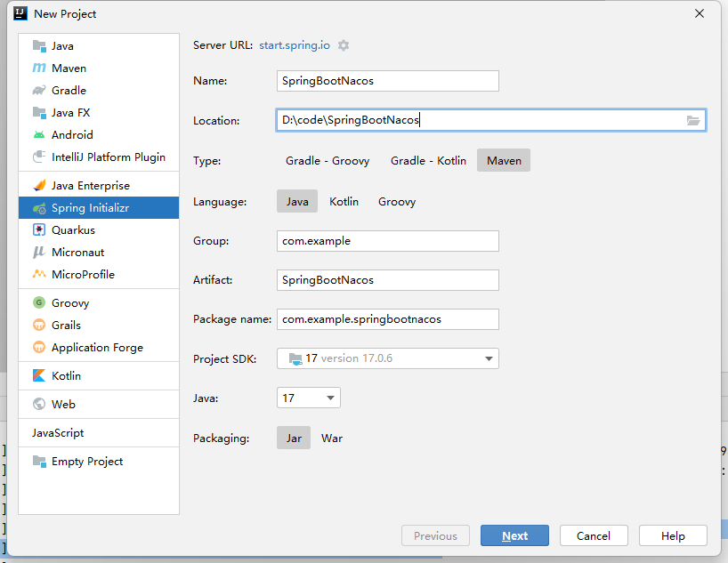Select War packaging
The image size is (728, 563).
[332, 438]
